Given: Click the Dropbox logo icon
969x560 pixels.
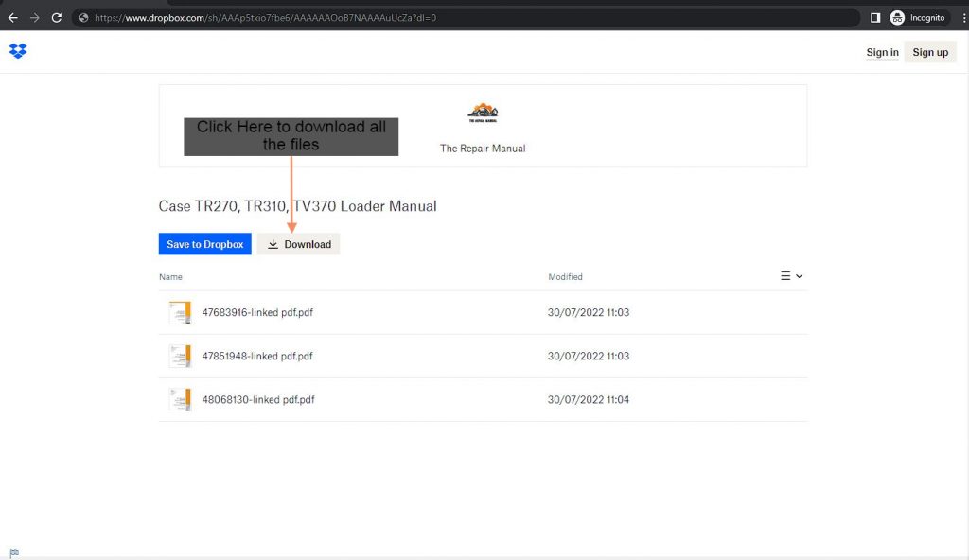Looking at the screenshot, I should [x=18, y=51].
